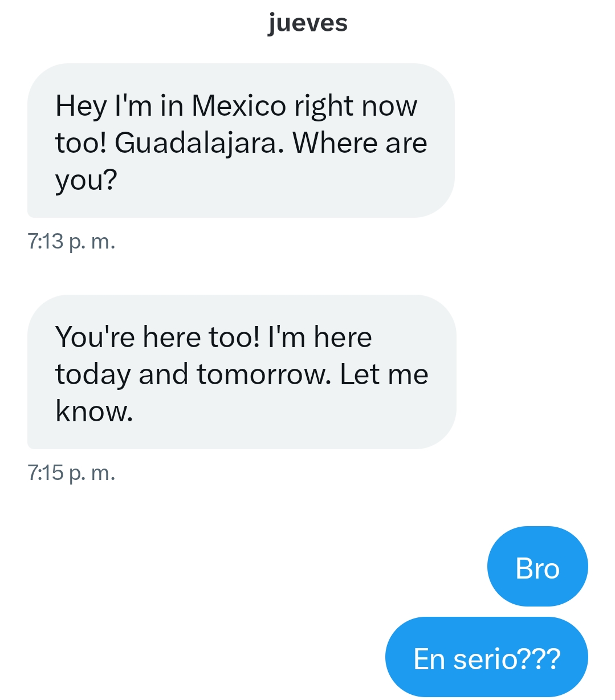Tap the blue "En serio???" sent message
The image size is (615, 700).
pyautogui.click(x=487, y=657)
